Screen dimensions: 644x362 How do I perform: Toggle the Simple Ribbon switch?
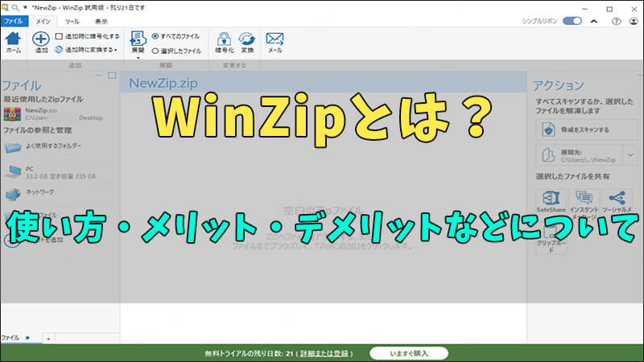572,21
